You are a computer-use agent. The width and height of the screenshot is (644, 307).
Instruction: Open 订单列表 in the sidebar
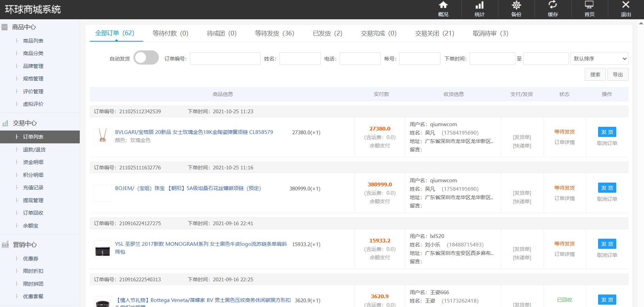(40, 137)
